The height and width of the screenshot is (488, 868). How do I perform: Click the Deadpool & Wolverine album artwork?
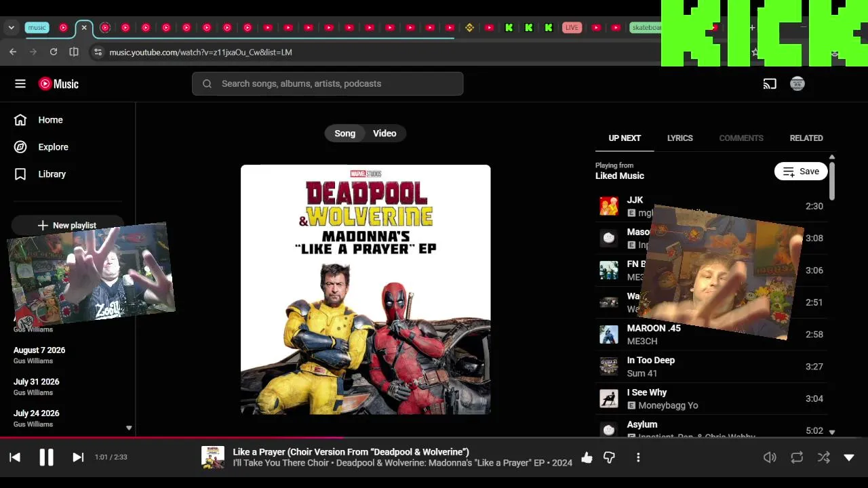pos(366,289)
